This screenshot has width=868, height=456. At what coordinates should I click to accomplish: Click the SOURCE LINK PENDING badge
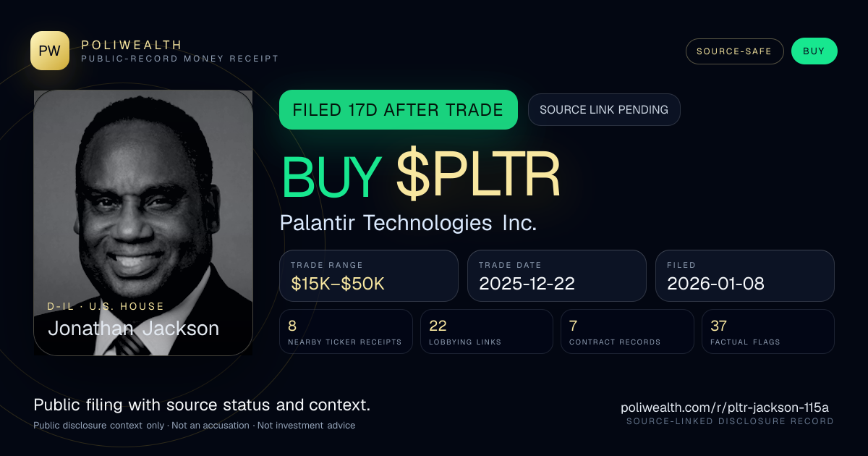[604, 110]
